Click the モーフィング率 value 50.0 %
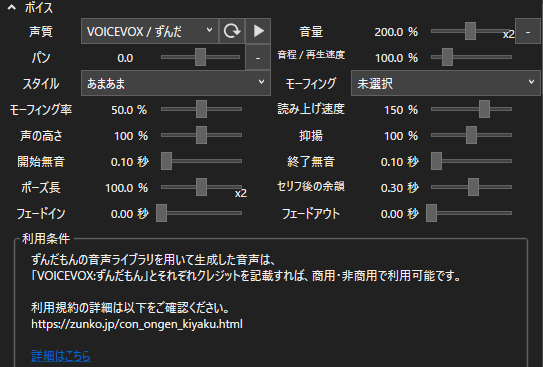543x367 pixels. click(129, 110)
